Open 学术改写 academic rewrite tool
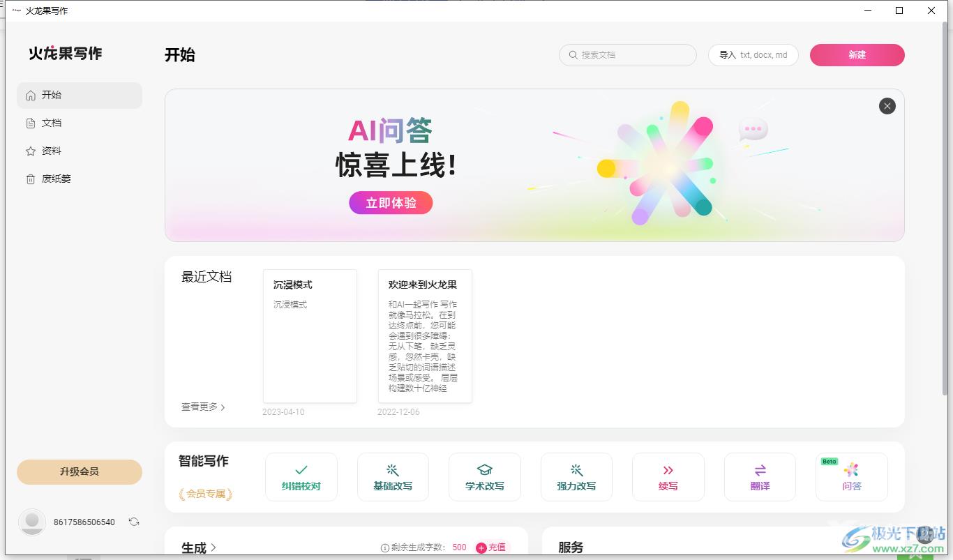The width and height of the screenshot is (953, 560). [x=485, y=477]
